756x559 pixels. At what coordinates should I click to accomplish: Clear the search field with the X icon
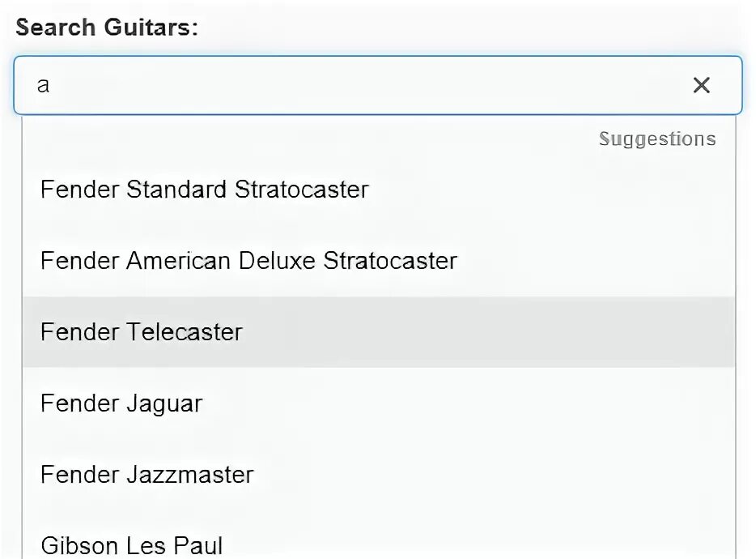(701, 85)
